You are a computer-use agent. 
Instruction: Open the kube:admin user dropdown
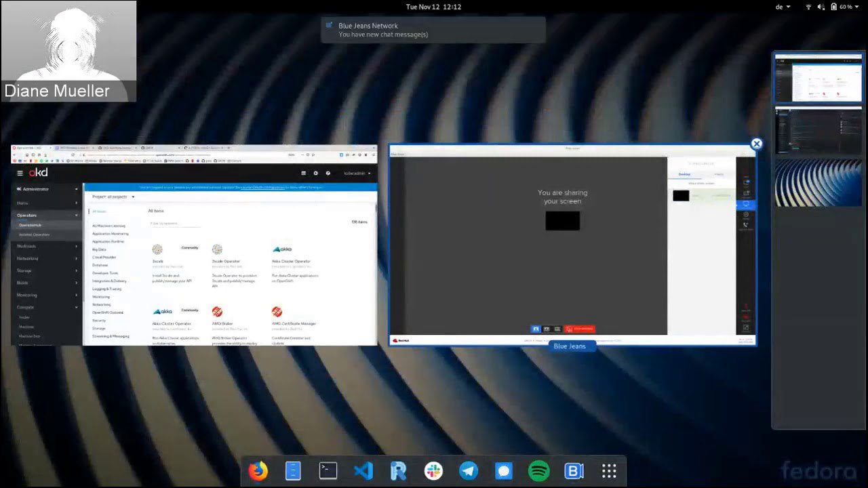pyautogui.click(x=357, y=174)
